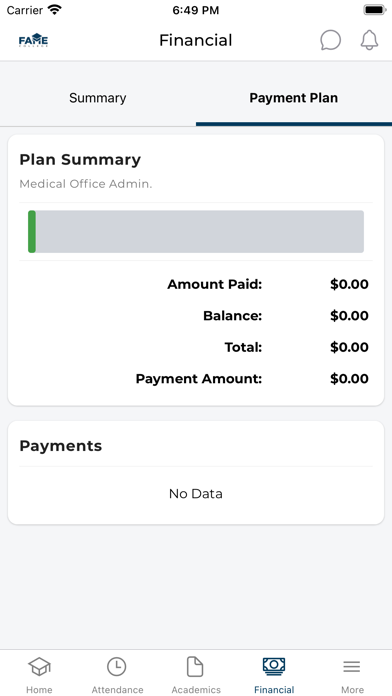This screenshot has width=392, height=696.
Task: Open the Attendance clock icon
Action: point(117,667)
